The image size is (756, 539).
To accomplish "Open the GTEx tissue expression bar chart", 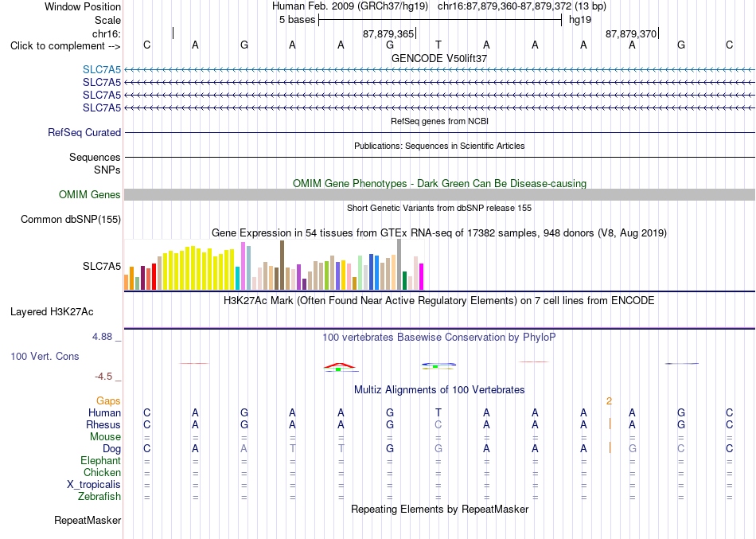I will [274, 265].
